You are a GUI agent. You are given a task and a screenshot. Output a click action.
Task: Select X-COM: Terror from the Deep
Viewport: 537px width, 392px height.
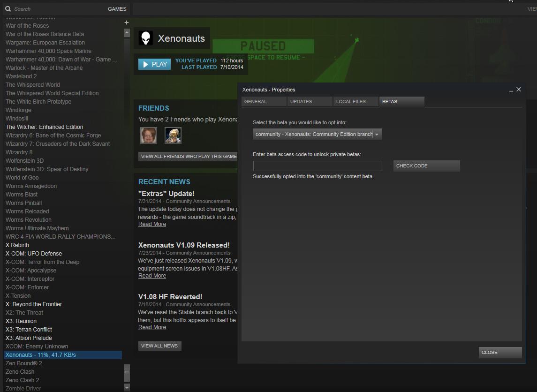(43, 262)
